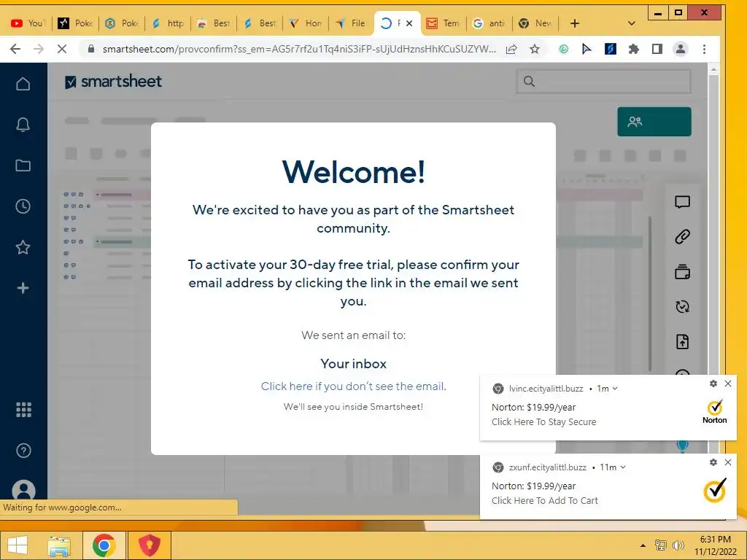Screen dimensions: 747x560
Task: Switch to the 'New' tab
Action: point(535,23)
